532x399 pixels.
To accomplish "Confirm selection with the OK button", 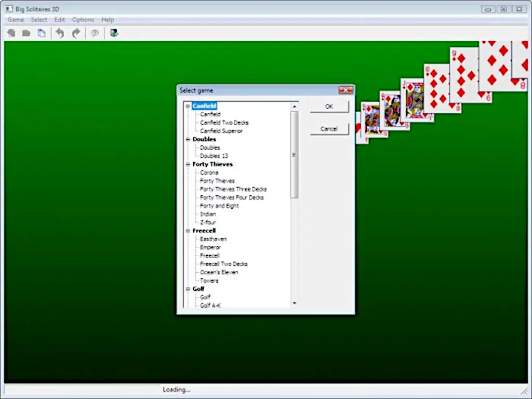I will pos(329,107).
